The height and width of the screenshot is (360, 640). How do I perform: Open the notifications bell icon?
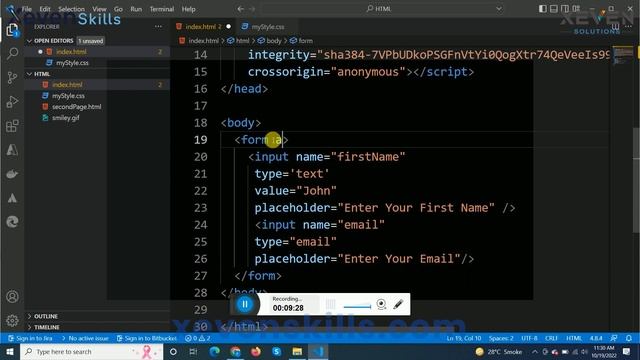coord(629,338)
